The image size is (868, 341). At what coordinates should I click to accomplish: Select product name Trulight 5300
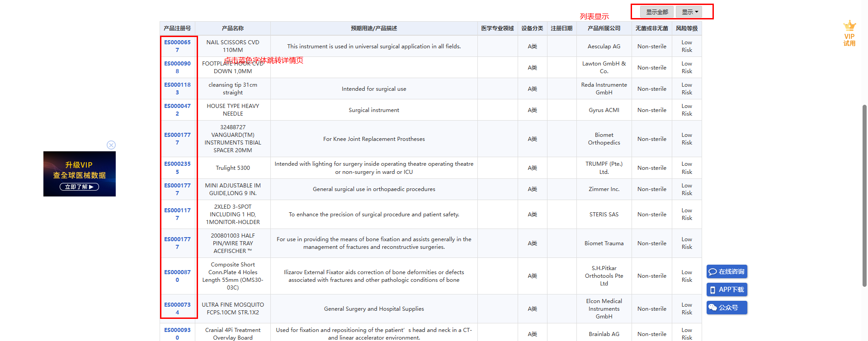pos(233,168)
